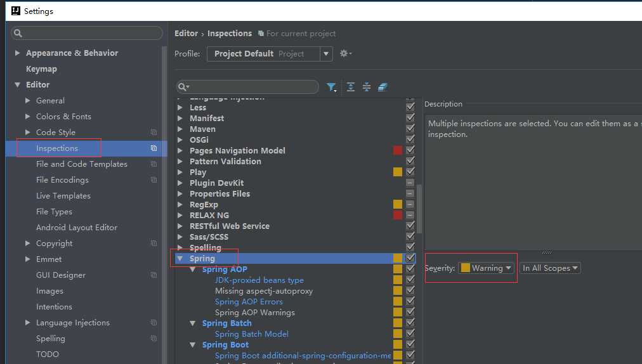Toggle the Maven inspections checkbox
Screen dimensions: 642x364
coord(410,129)
